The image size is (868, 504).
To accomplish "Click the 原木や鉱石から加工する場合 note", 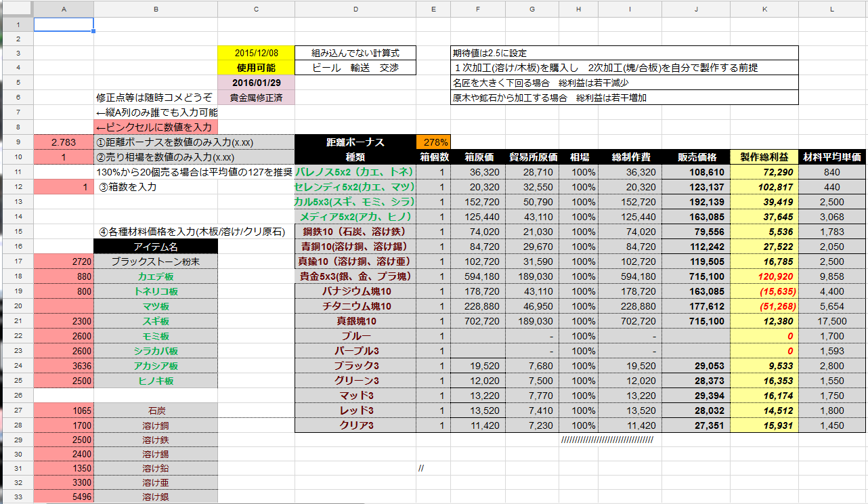I will 624,98.
